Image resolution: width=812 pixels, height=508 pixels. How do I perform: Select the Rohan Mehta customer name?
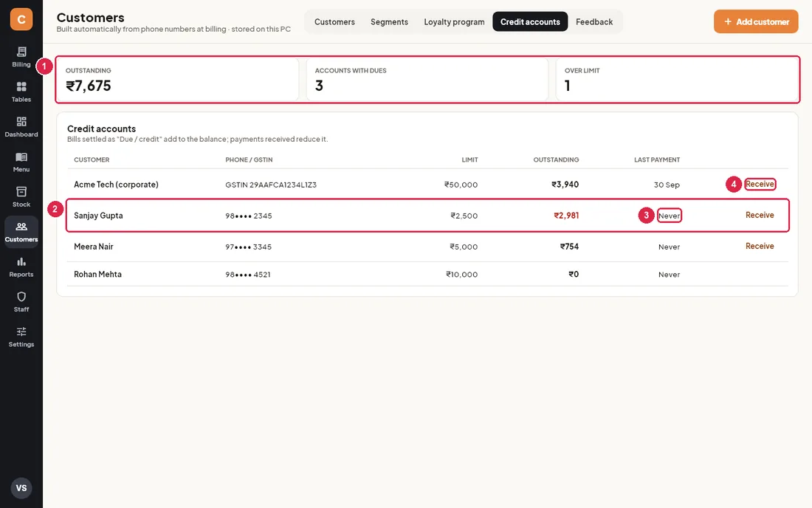(x=98, y=274)
